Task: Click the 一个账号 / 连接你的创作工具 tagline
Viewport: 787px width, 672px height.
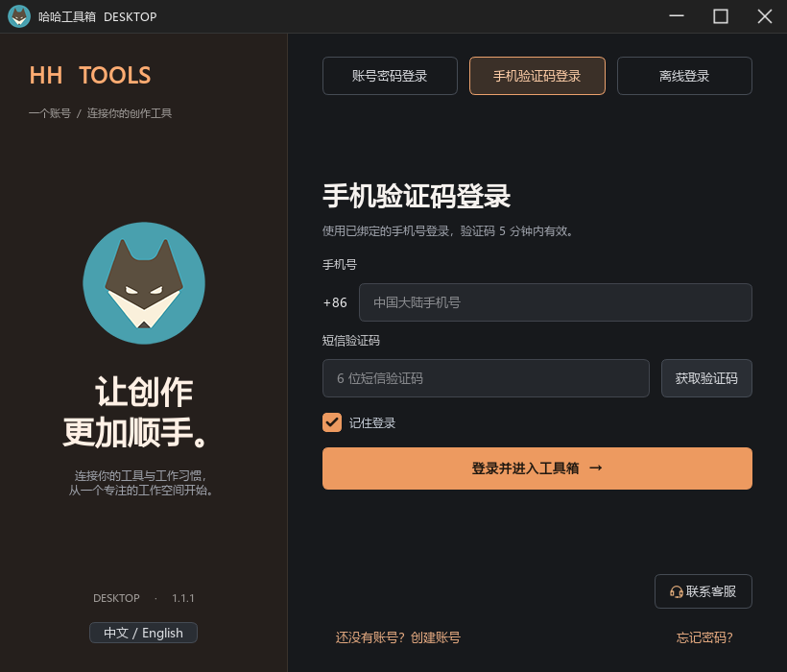Action: pyautogui.click(x=101, y=113)
